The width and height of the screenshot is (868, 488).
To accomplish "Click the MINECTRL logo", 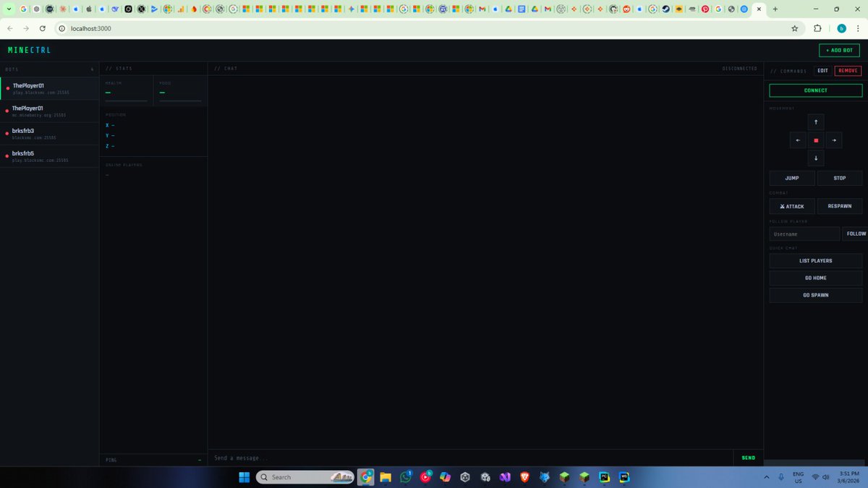I will [x=29, y=51].
